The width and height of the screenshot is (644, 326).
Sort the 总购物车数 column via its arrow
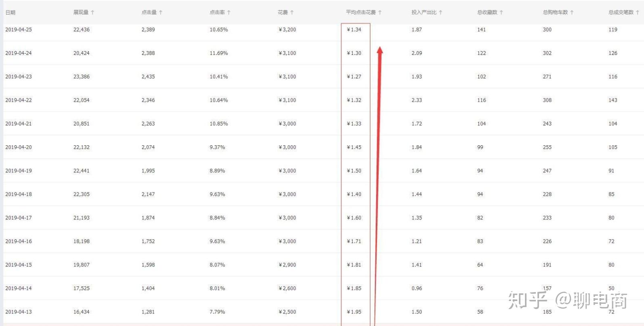(572, 13)
